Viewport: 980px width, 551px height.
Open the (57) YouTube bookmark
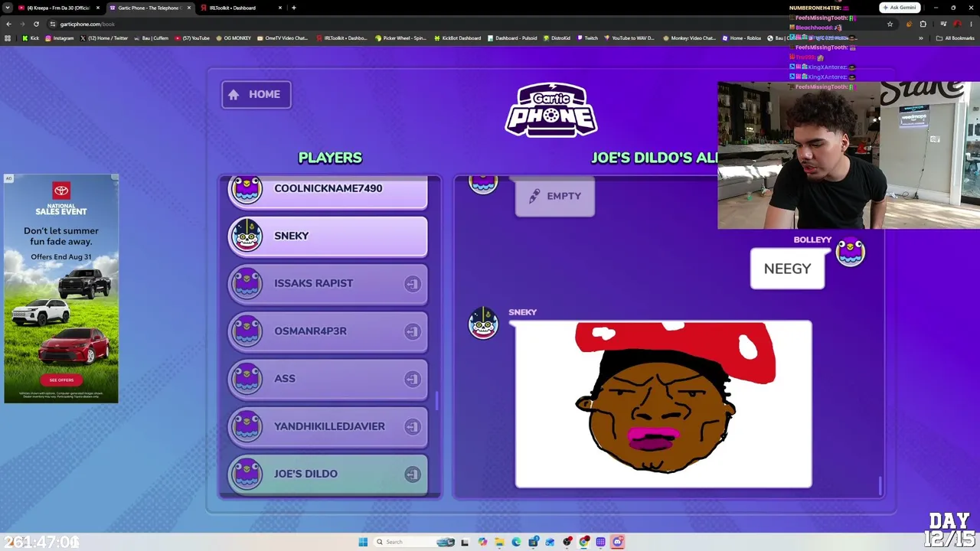tap(192, 38)
